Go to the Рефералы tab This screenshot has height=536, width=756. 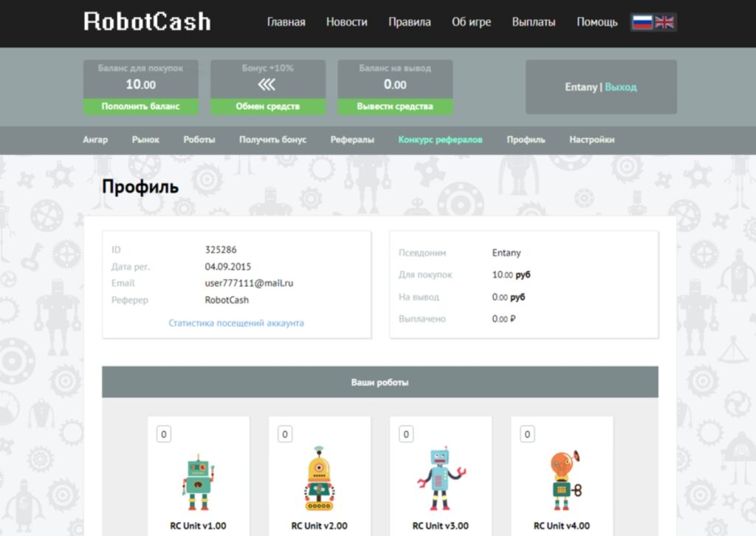[352, 140]
